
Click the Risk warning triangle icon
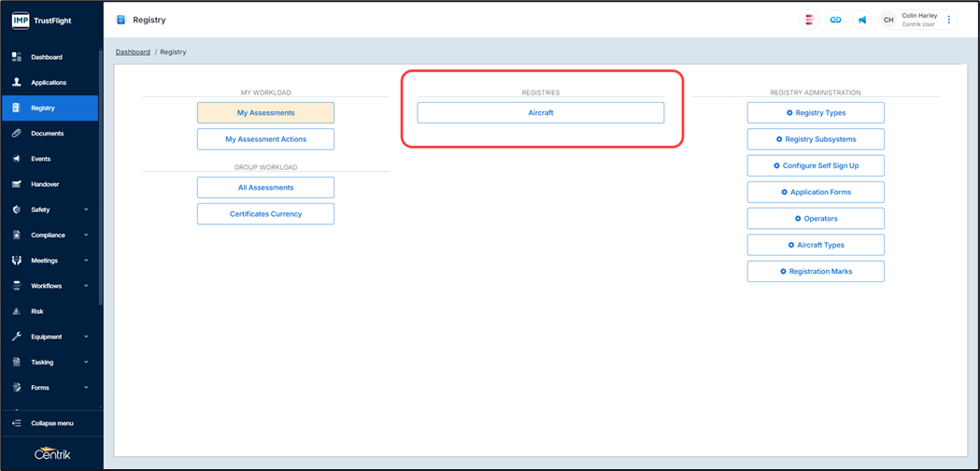point(17,311)
